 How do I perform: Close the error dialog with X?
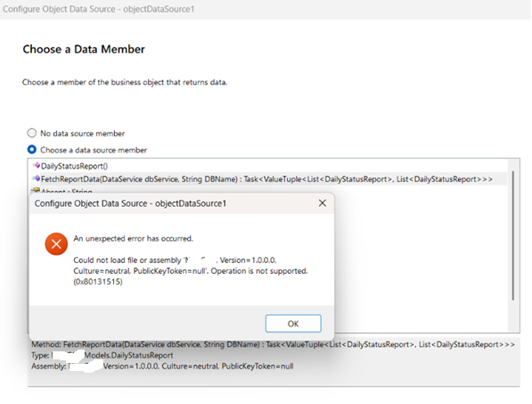point(323,203)
